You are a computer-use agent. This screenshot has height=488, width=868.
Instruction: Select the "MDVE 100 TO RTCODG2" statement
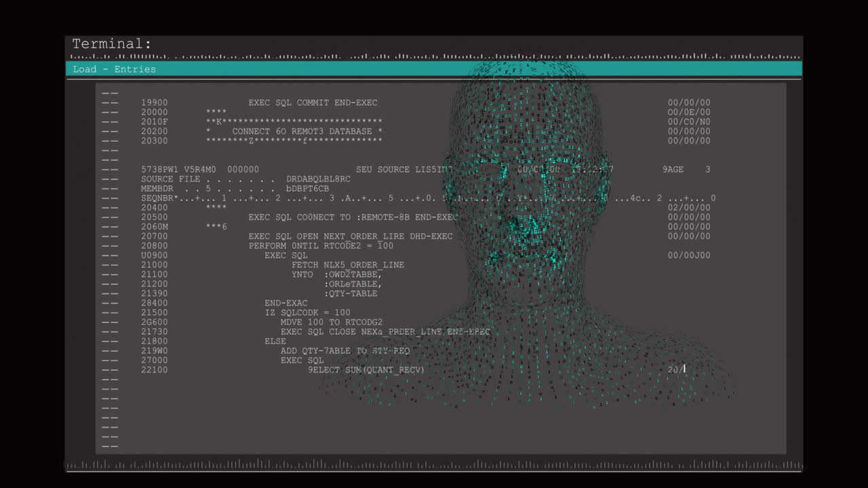click(332, 321)
